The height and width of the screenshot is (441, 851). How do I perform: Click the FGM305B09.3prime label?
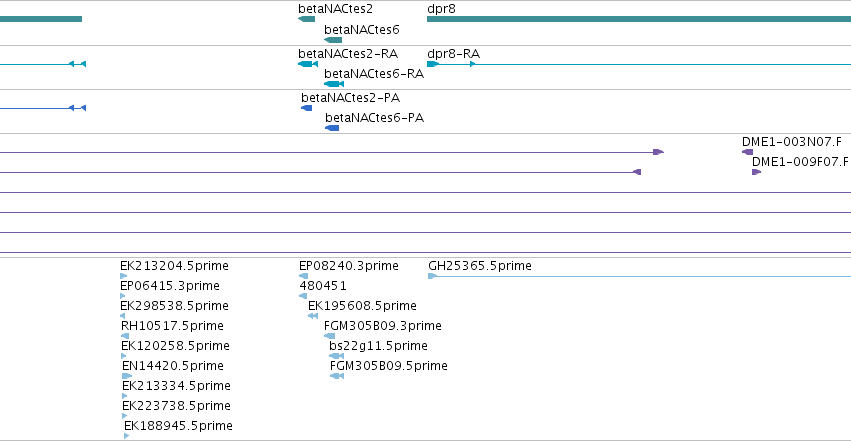pos(383,326)
